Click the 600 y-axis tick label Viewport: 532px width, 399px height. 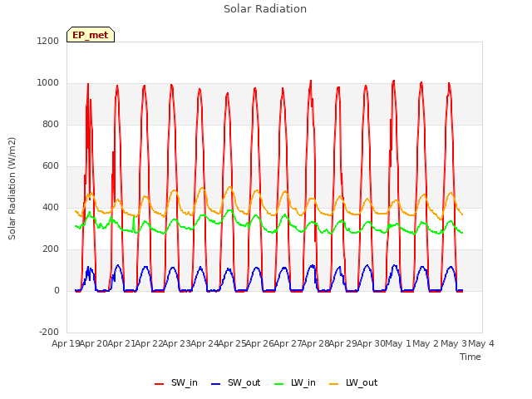point(51,166)
